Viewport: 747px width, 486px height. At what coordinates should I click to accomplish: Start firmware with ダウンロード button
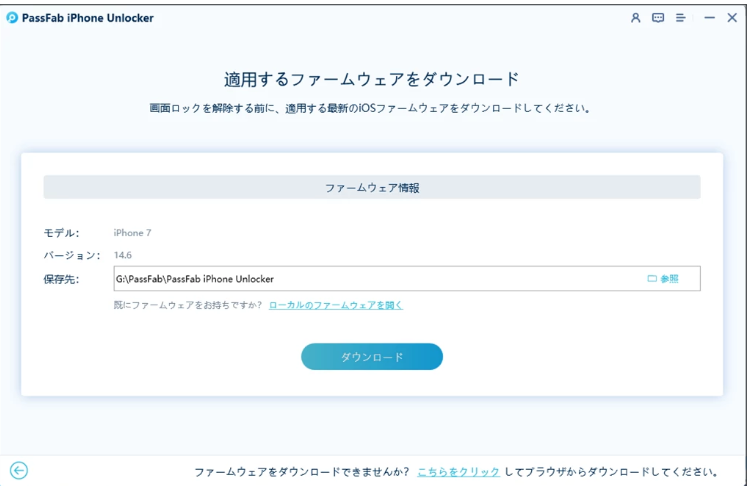pyautogui.click(x=372, y=356)
